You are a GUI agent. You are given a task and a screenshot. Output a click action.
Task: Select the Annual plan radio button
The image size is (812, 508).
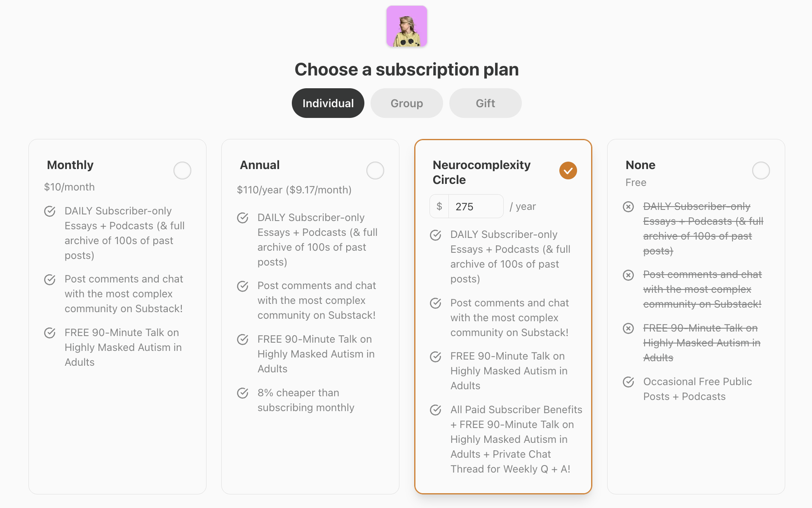[x=375, y=170]
